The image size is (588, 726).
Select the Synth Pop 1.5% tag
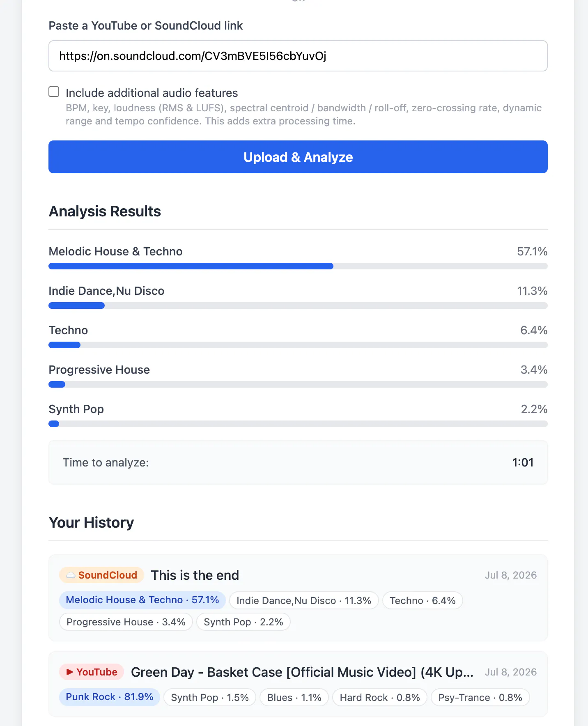click(x=210, y=697)
